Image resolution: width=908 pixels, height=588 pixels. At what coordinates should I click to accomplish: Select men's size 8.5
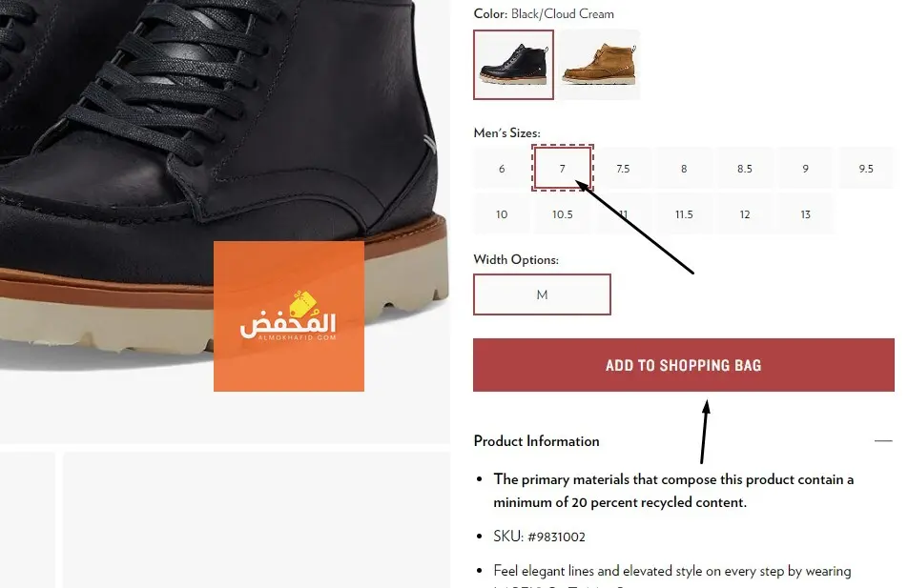click(x=745, y=169)
